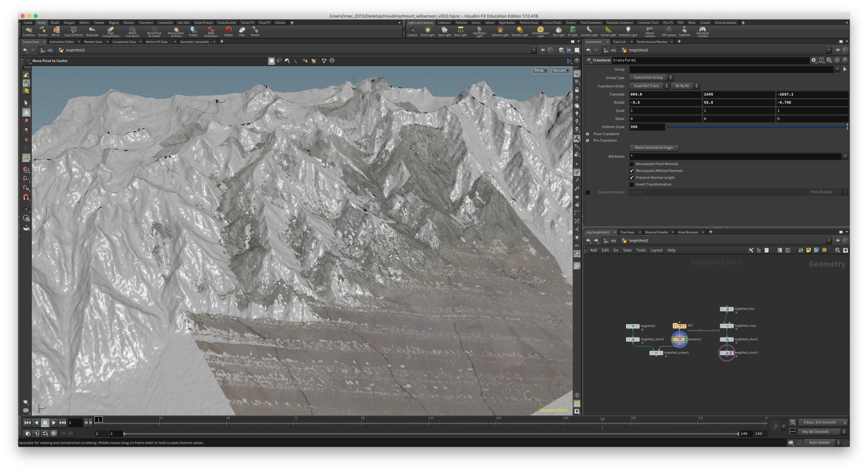Screen dimensions: 868x471
Task: Select the Combine shelf tool
Action: pos(28,32)
